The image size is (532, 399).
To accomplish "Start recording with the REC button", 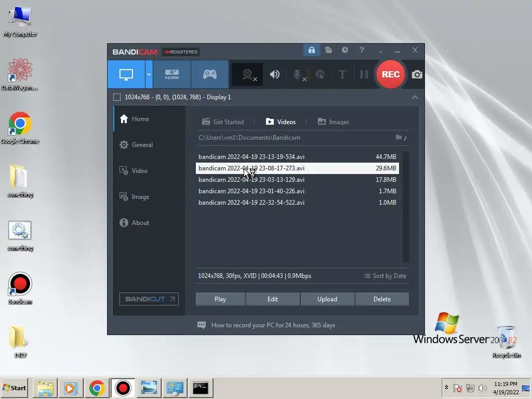I will tap(391, 74).
